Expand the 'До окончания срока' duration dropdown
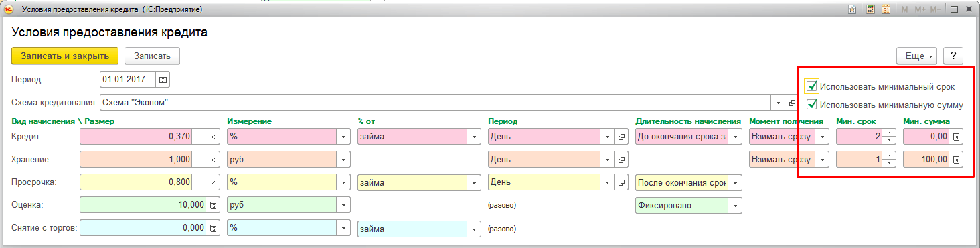The height and width of the screenshot is (248, 980). (735, 137)
